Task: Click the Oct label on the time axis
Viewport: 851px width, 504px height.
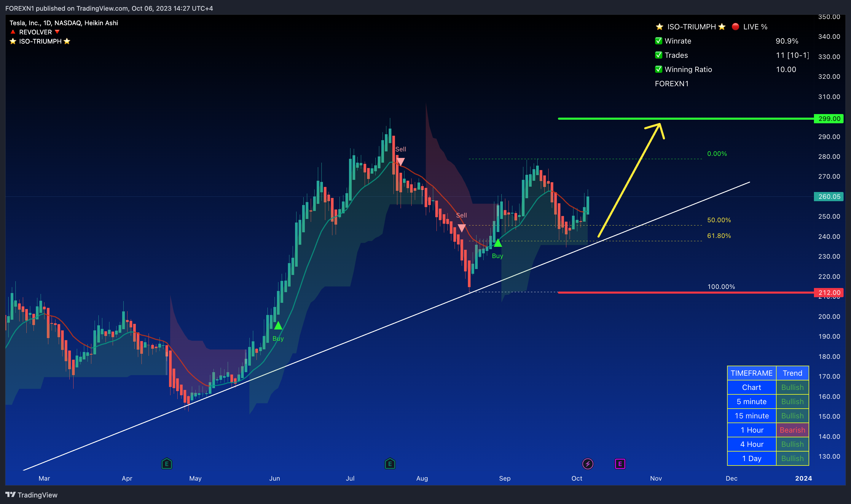Action: coord(577,478)
